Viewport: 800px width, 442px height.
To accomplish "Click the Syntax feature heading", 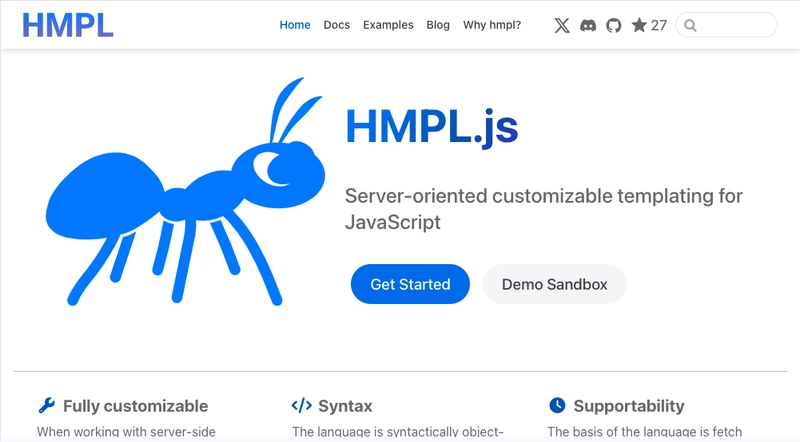I will (x=345, y=406).
